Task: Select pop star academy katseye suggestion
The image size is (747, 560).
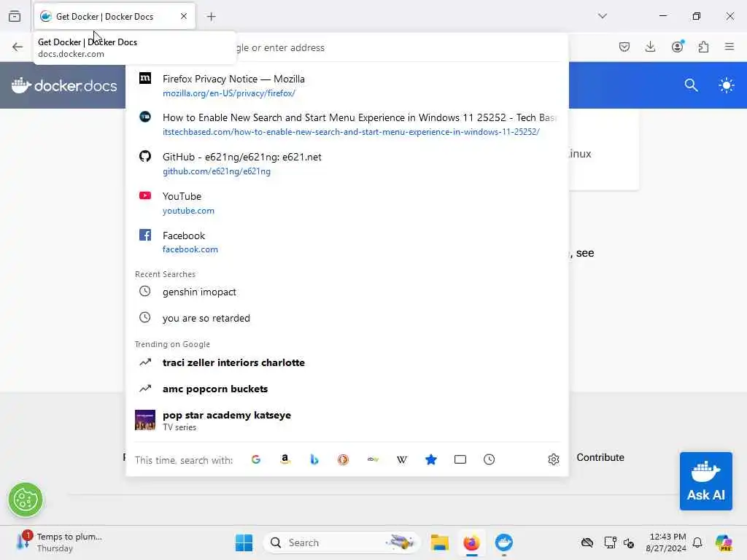Action: (347, 420)
